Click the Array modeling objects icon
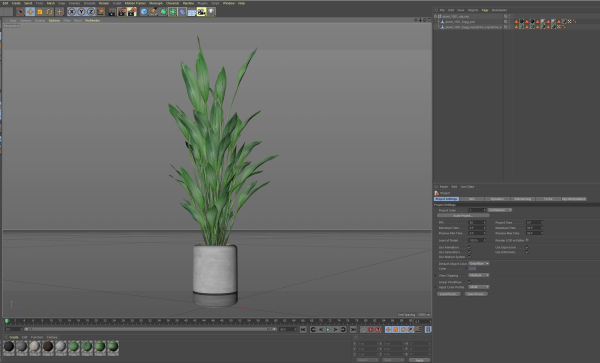Screen dimensions: 600x363 point(173,12)
